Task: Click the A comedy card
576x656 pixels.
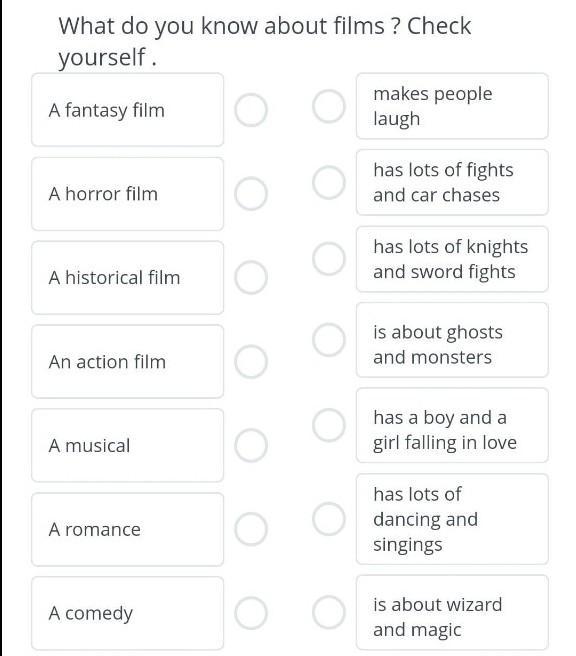Action: 128,613
